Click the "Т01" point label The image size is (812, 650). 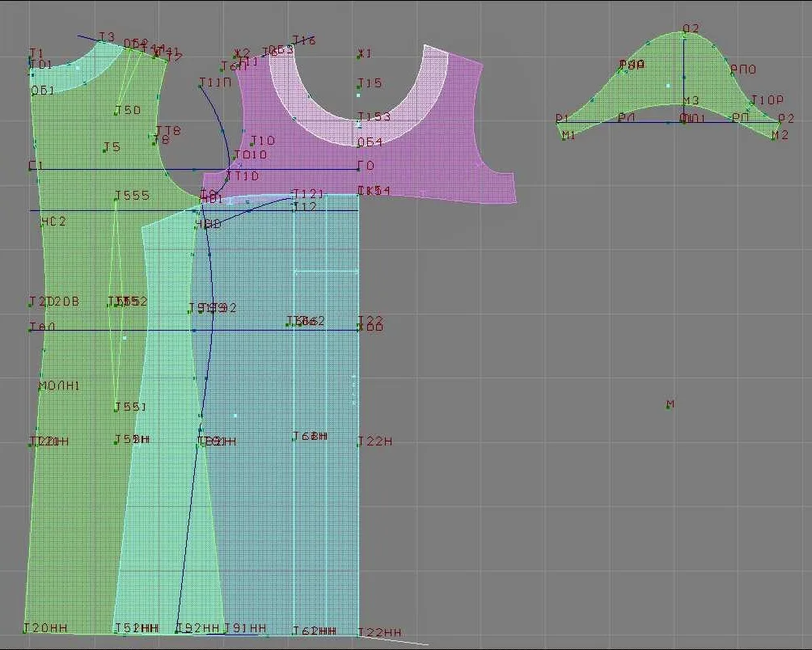click(x=41, y=65)
